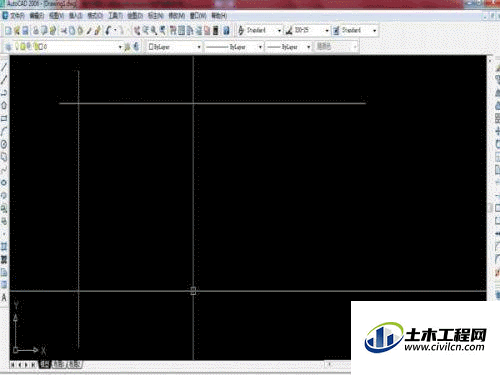Copy to clipboard toolbar icon
This screenshot has width=500, height=375.
click(x=72, y=31)
